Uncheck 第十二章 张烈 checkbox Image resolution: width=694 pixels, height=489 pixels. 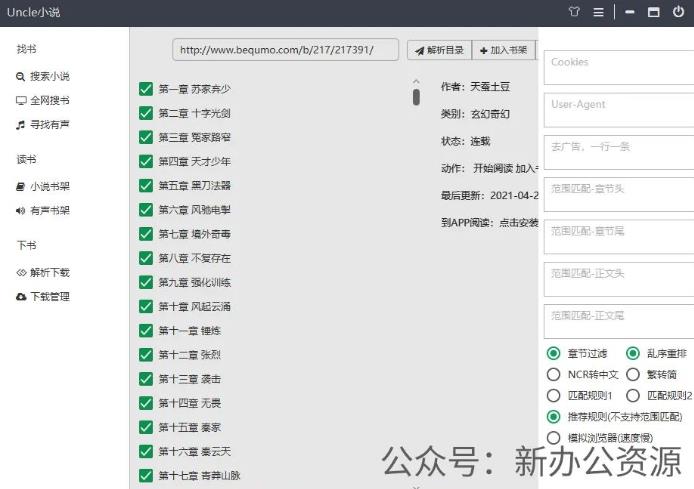(146, 354)
